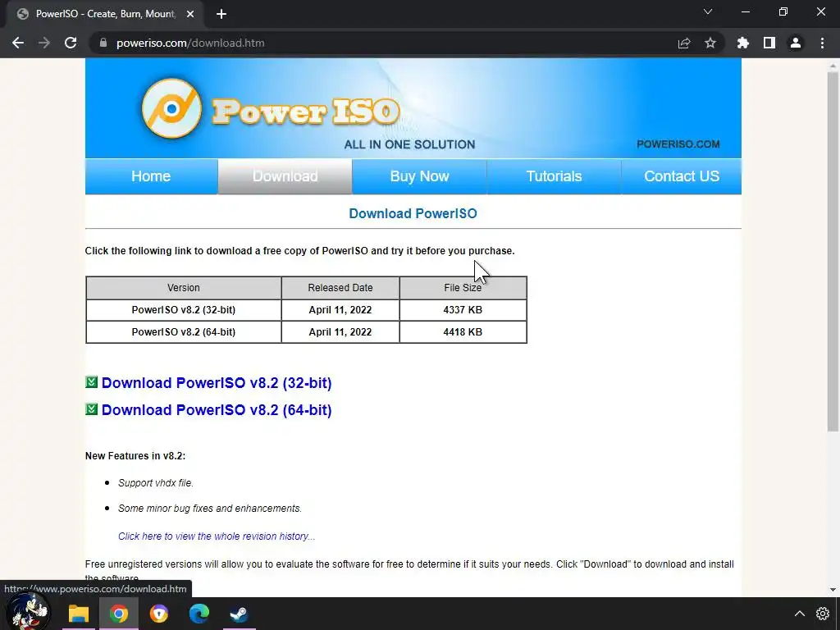The width and height of the screenshot is (840, 630).
Task: Click the New Features in v8.2 heading
Action: tap(135, 456)
